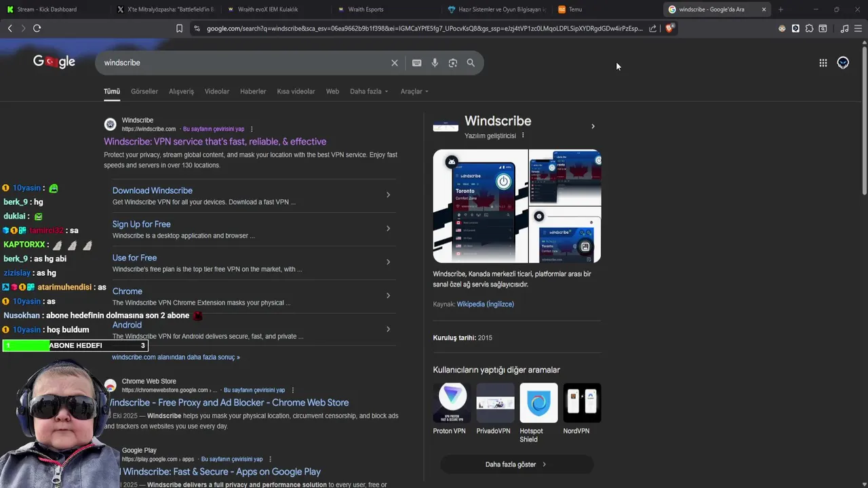
Task: Open options for Google Play result
Action: coord(270,460)
